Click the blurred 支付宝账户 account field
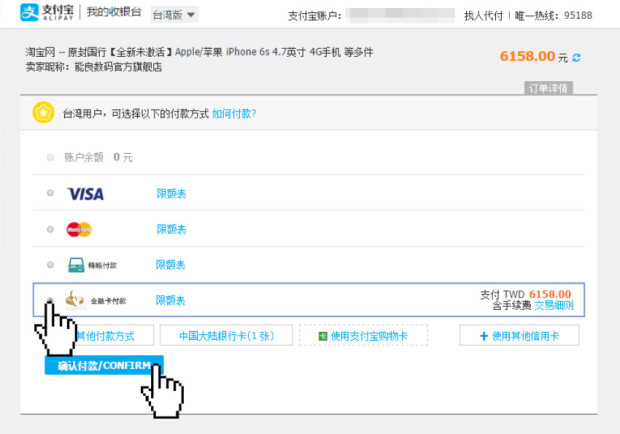Viewport: 620px width, 434px height. (x=400, y=16)
